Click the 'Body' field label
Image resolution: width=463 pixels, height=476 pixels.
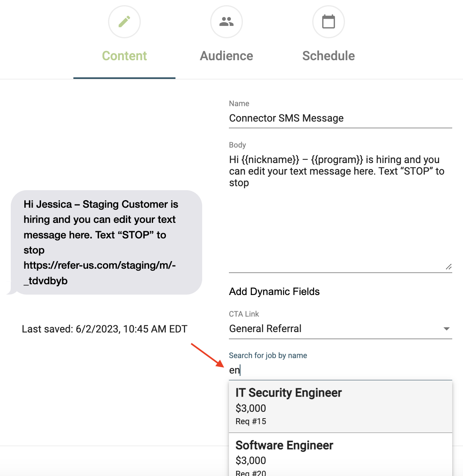(237, 145)
